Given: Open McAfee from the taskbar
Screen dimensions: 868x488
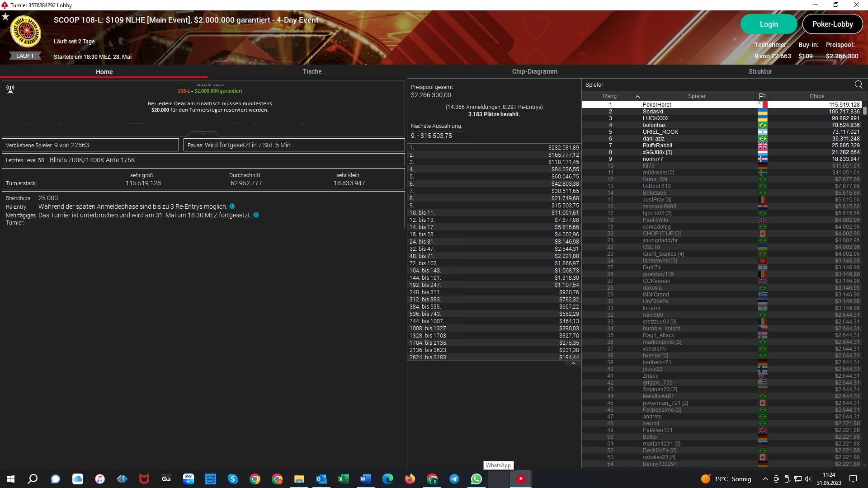Looking at the screenshot, I should pos(144,479).
